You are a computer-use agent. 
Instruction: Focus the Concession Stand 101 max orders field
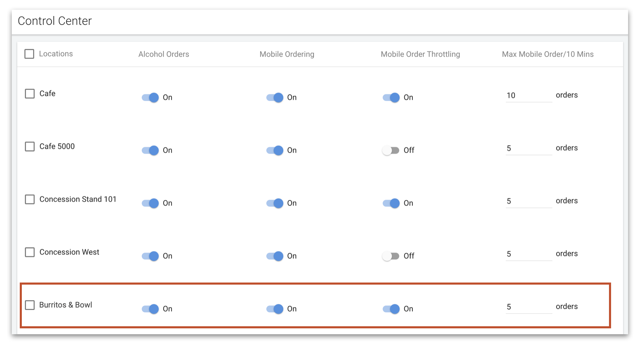pos(529,201)
